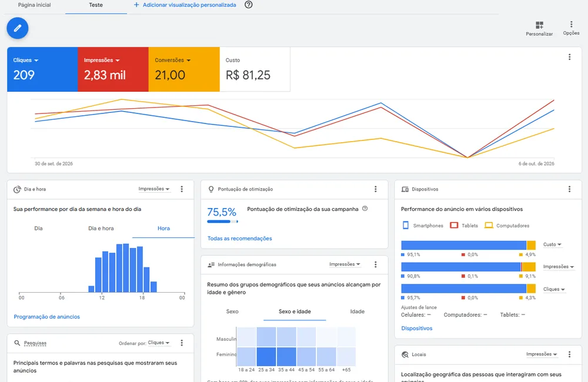This screenshot has height=382, width=588.
Task: Click the Cliques device share bar
Action: tap(469, 289)
